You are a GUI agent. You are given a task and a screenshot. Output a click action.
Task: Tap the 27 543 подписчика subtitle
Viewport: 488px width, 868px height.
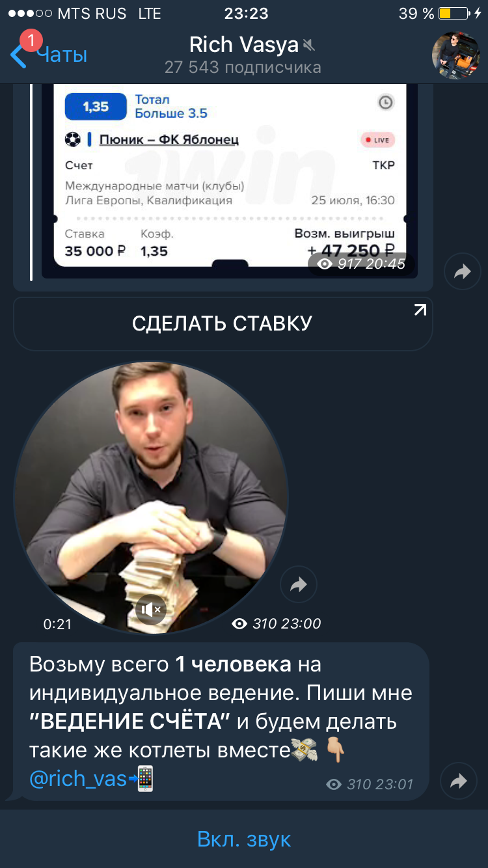[243, 68]
